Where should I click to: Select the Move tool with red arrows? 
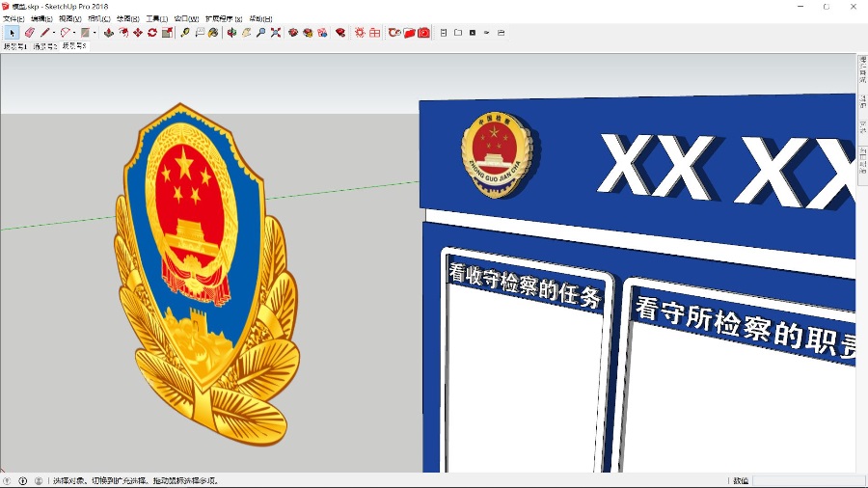(138, 33)
